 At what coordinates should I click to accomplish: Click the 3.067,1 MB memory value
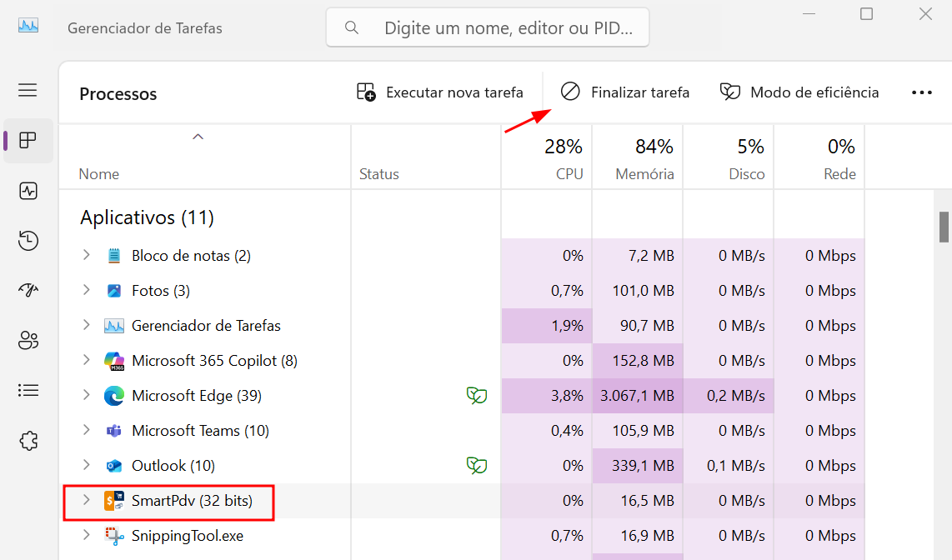[638, 396]
